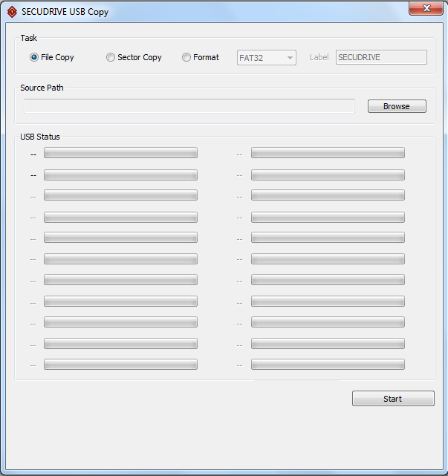Click the SECUDRIVE red diamond logo icon
The width and height of the screenshot is (448, 476).
click(12, 12)
